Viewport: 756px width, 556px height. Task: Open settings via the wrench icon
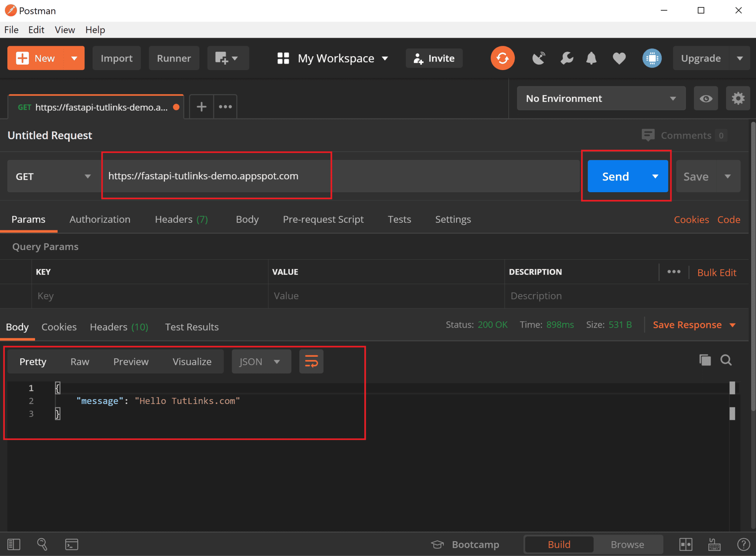tap(566, 58)
